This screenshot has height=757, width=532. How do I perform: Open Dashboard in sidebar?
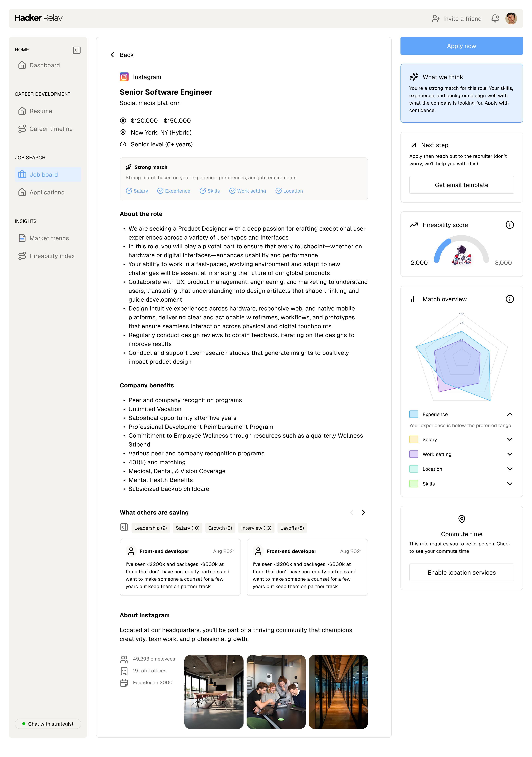[x=48, y=65]
